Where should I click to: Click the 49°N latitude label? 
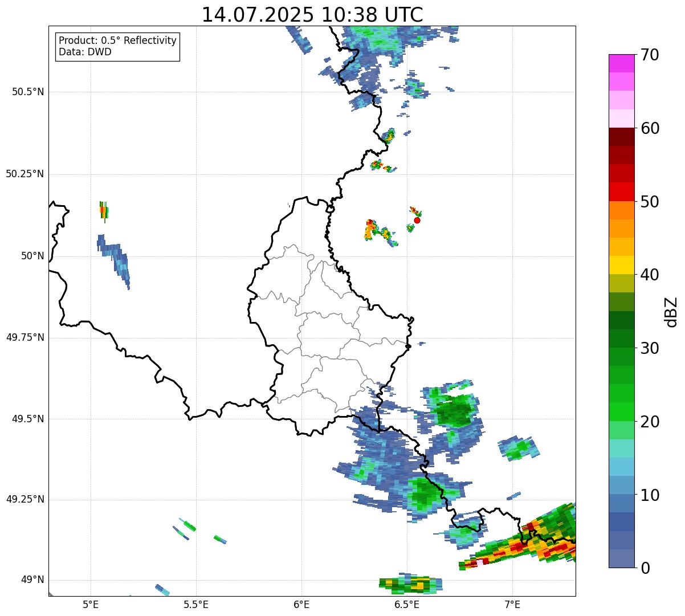(32, 580)
